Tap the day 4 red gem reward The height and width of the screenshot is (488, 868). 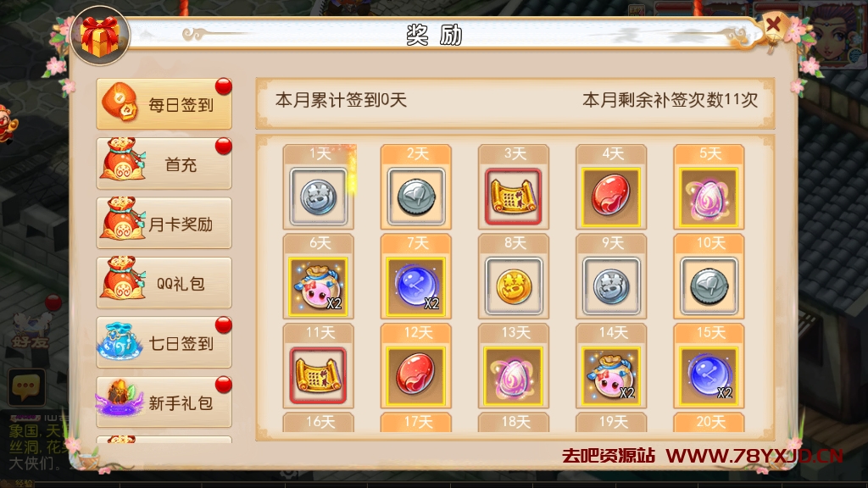[611, 197]
